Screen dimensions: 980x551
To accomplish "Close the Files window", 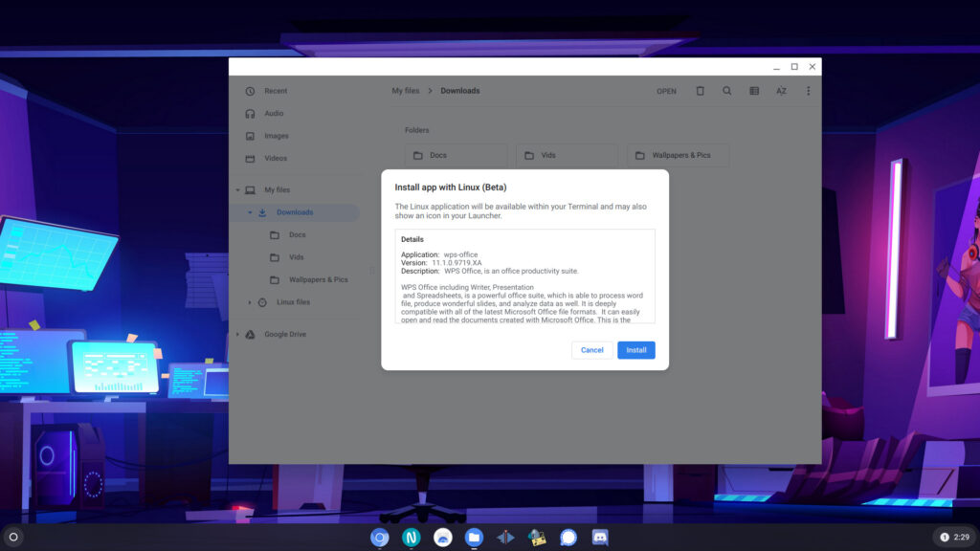I will pos(813,67).
